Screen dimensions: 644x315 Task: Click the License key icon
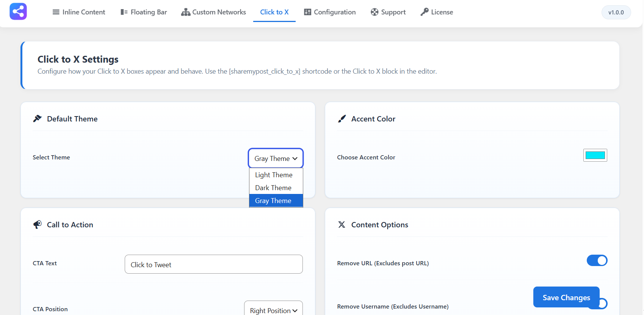point(425,12)
